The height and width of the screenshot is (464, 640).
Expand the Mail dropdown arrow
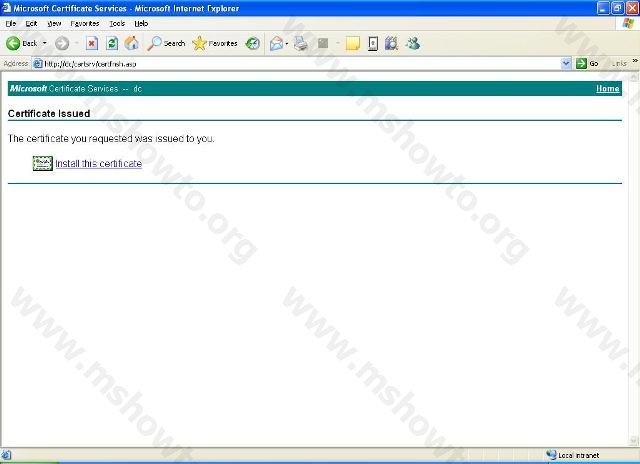(x=287, y=43)
